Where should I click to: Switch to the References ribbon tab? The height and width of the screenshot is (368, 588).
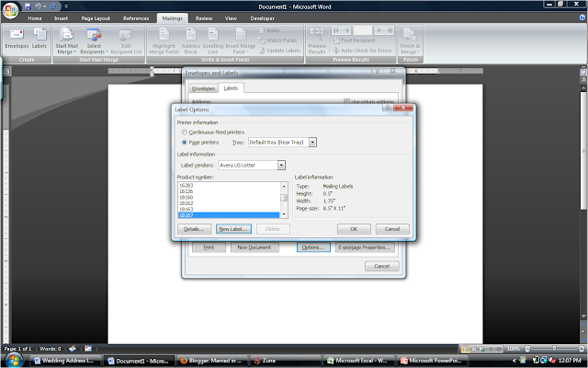(x=136, y=18)
